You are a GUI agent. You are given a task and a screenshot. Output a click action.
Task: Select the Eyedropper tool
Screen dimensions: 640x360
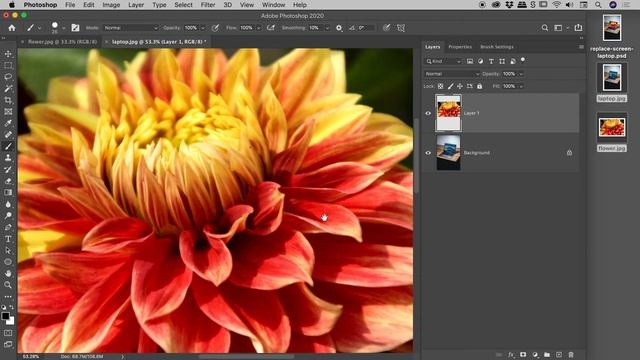(8, 123)
